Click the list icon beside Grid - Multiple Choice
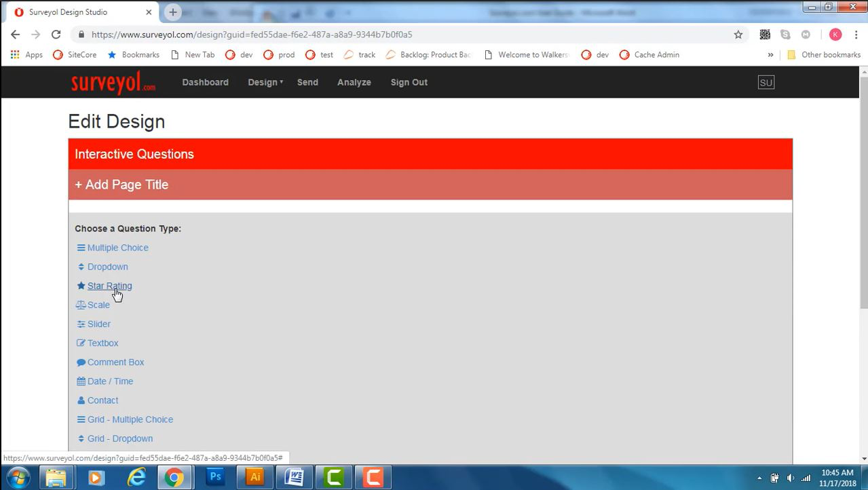 tap(81, 419)
